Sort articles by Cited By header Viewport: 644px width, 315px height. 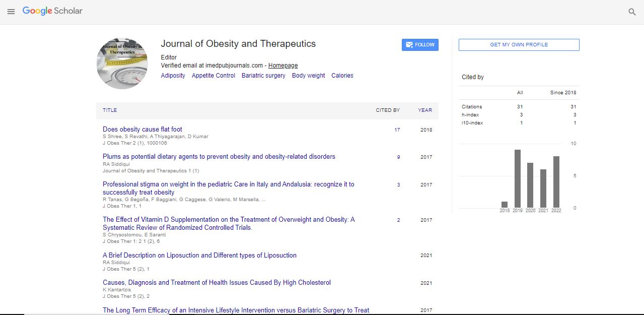(388, 110)
